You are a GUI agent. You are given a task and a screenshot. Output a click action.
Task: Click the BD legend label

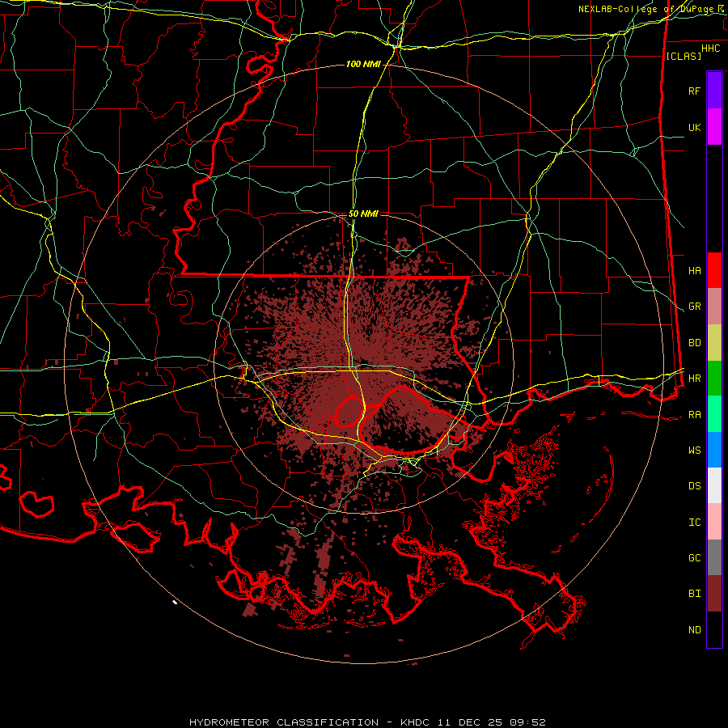[694, 343]
